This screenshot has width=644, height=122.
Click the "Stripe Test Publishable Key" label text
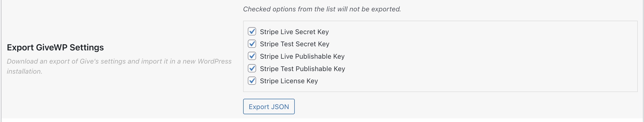pos(302,69)
